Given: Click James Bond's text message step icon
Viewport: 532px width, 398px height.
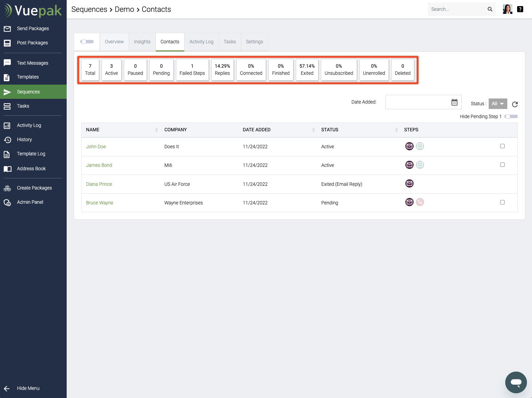Looking at the screenshot, I should (420, 165).
